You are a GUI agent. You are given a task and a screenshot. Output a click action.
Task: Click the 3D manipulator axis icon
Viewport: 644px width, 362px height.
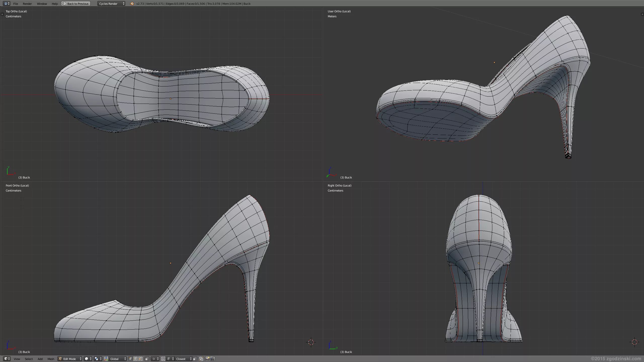point(106,359)
